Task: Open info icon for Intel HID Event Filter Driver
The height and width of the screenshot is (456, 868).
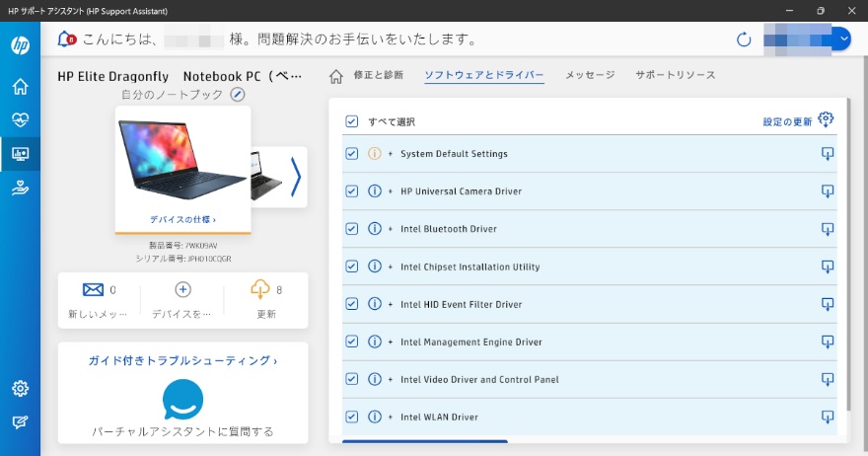Action: click(x=375, y=304)
